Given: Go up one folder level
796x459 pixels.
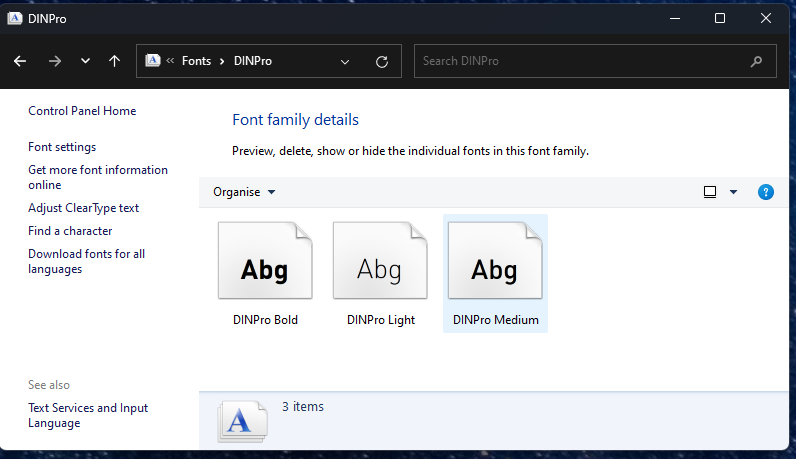Looking at the screenshot, I should (x=114, y=61).
